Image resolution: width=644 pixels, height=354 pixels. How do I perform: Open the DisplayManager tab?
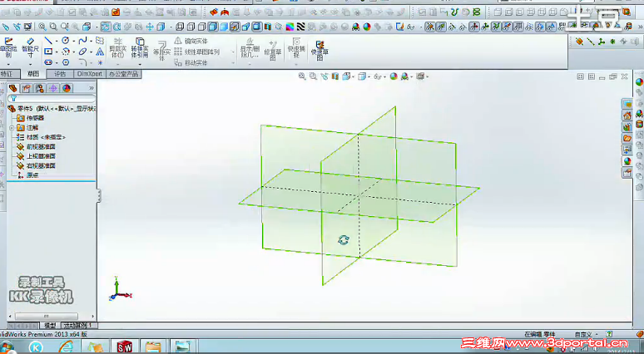click(67, 88)
